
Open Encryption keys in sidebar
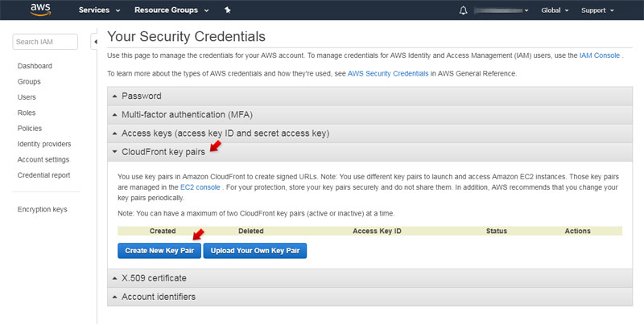point(42,210)
